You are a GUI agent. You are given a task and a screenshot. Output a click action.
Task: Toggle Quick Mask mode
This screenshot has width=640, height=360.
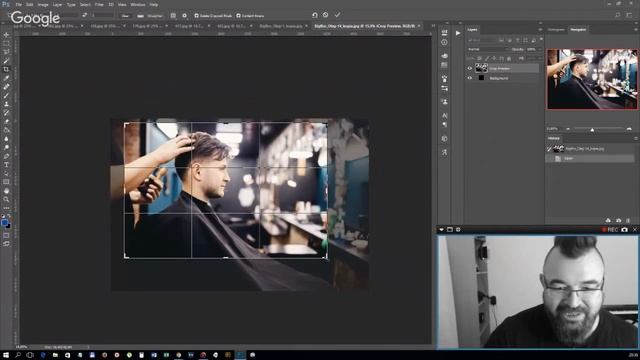(x=6, y=235)
